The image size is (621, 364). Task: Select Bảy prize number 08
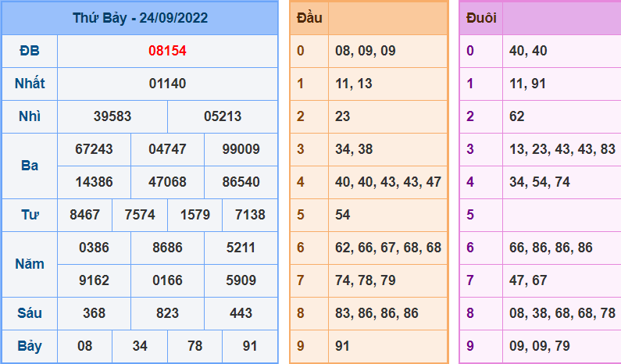click(85, 347)
